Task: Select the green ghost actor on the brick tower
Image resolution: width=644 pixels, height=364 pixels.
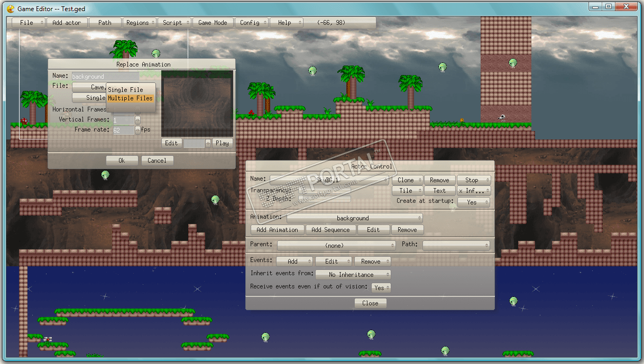Action: coord(513,63)
